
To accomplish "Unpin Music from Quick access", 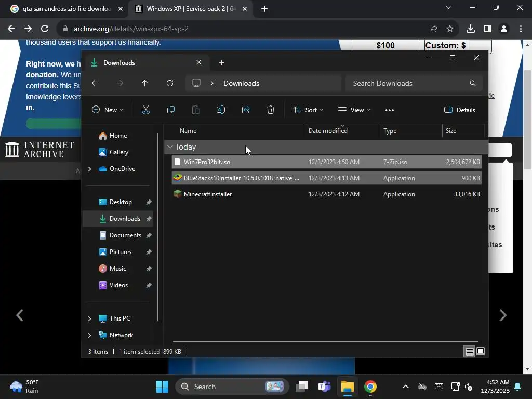I will tap(149, 269).
